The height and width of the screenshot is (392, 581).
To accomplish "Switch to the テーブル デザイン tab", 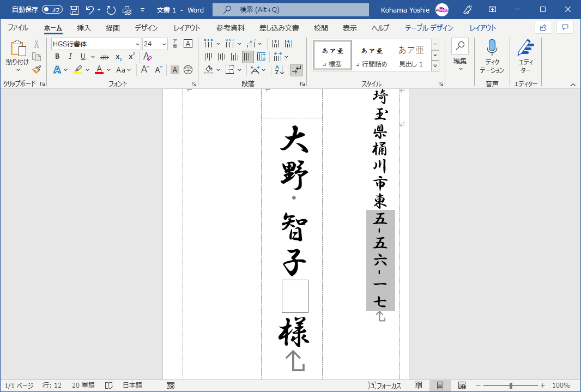I will (x=429, y=28).
